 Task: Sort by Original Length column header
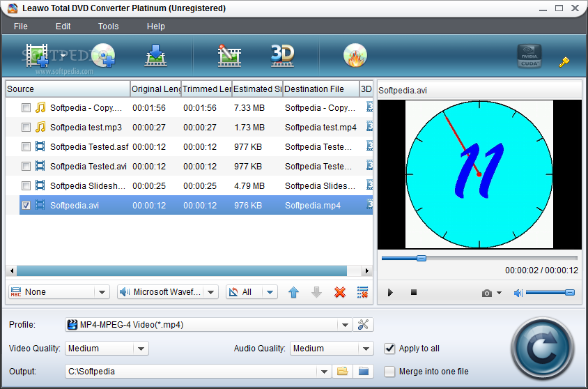pos(155,89)
